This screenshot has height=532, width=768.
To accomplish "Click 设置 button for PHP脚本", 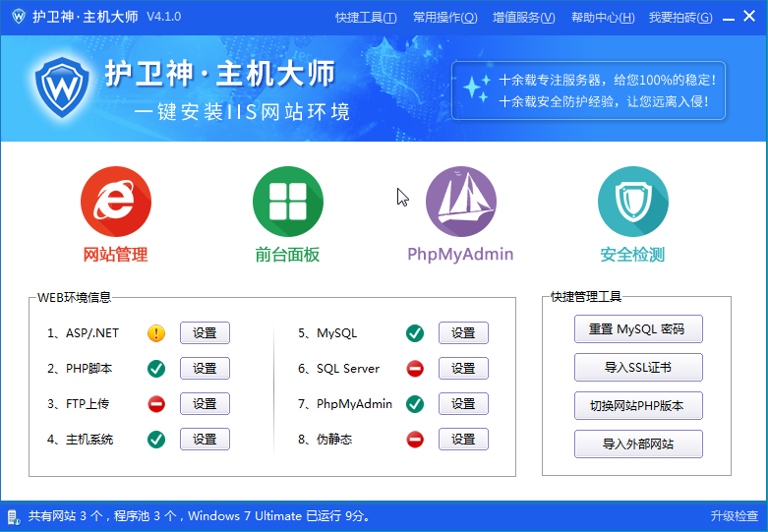I will click(205, 369).
